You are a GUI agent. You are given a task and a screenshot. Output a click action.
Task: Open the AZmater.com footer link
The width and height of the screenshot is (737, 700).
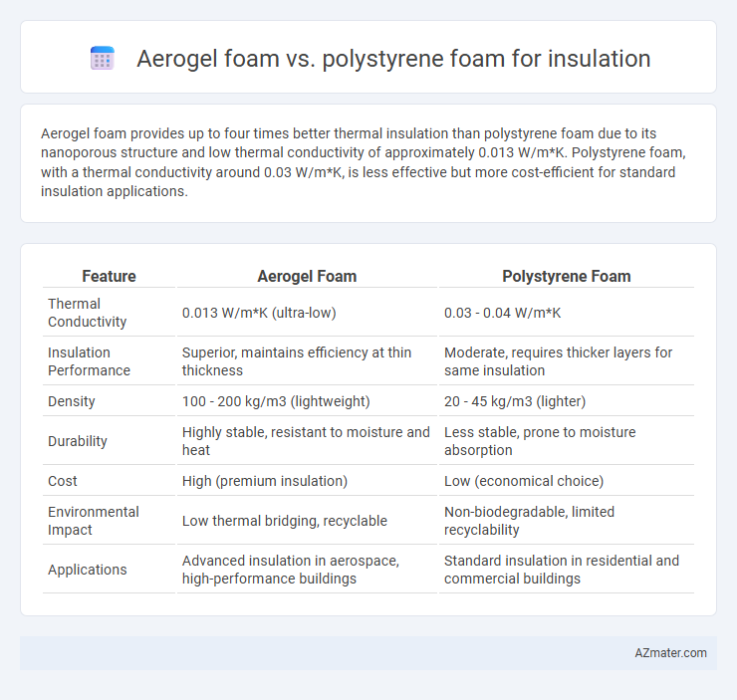pyautogui.click(x=670, y=652)
